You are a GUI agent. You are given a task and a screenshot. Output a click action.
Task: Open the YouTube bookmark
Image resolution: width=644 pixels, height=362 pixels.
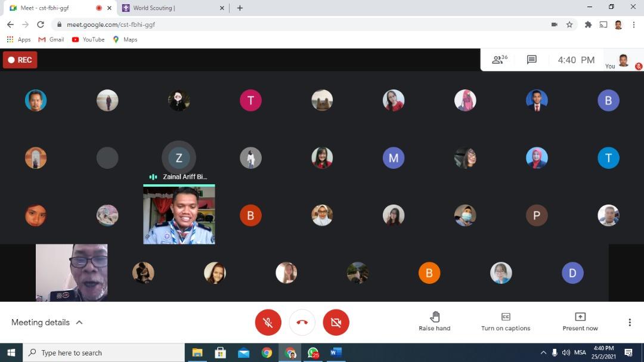click(88, 39)
